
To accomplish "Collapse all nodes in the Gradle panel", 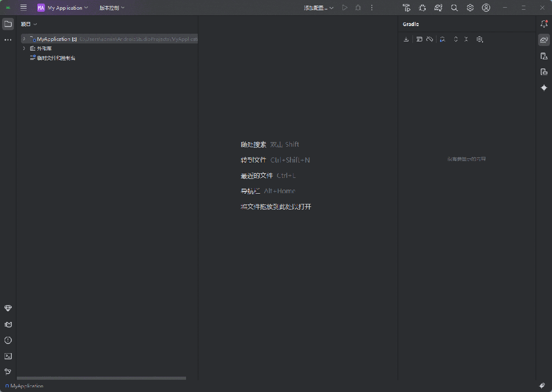I will (x=466, y=39).
